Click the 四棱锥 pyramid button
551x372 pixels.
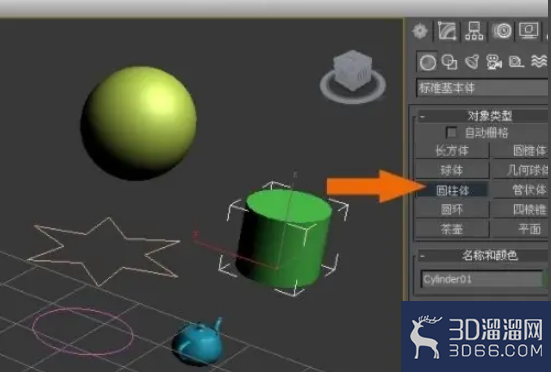(x=521, y=210)
